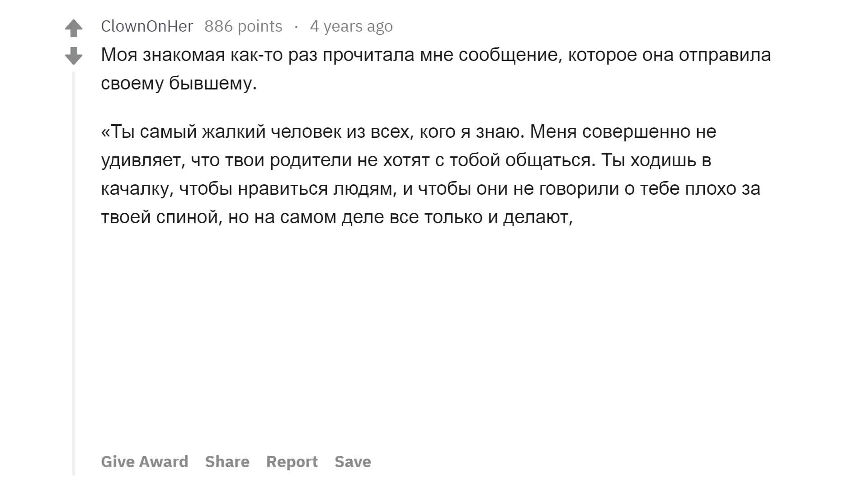Click the 886 points score
Screen dimensions: 868x488
[243, 26]
